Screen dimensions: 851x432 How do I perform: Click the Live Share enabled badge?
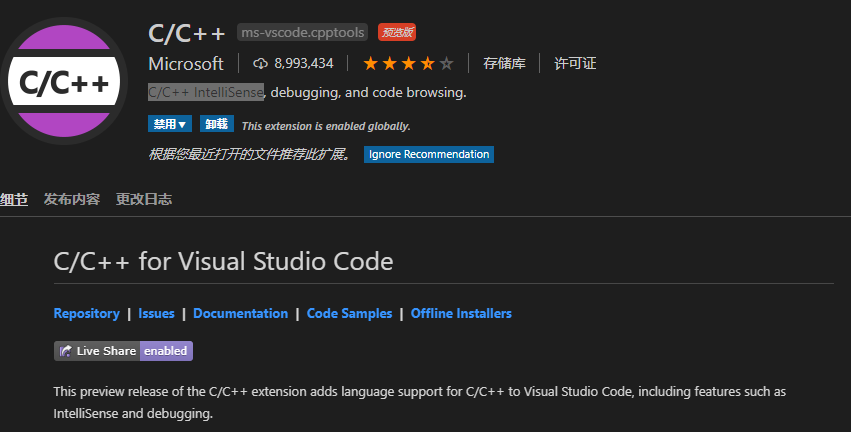point(123,351)
